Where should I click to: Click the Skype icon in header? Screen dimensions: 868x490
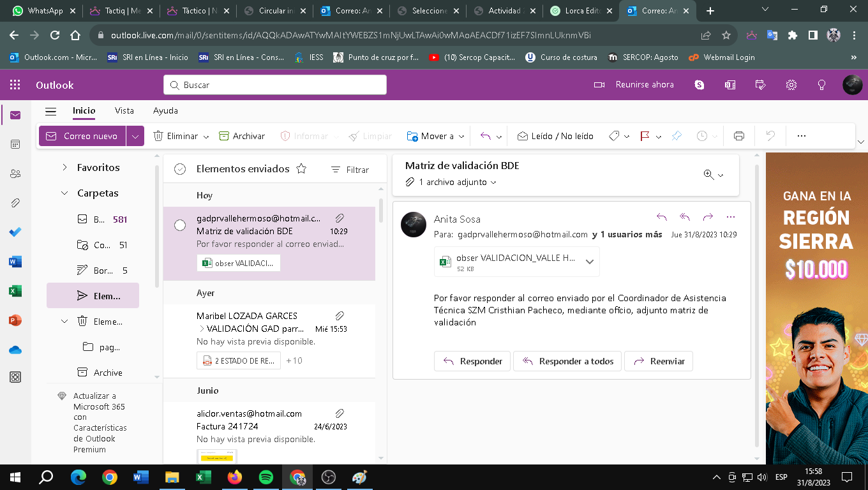pos(700,85)
